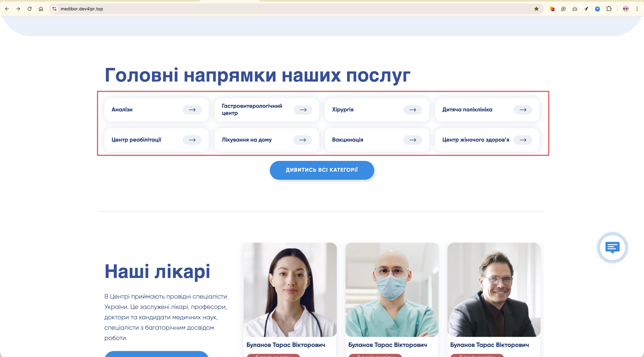Bookmark page with the star icon

coord(536,9)
